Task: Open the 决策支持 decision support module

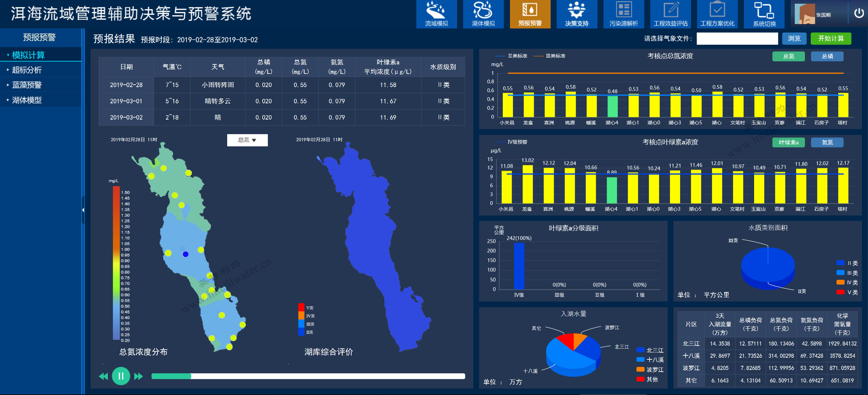Action: click(x=577, y=14)
